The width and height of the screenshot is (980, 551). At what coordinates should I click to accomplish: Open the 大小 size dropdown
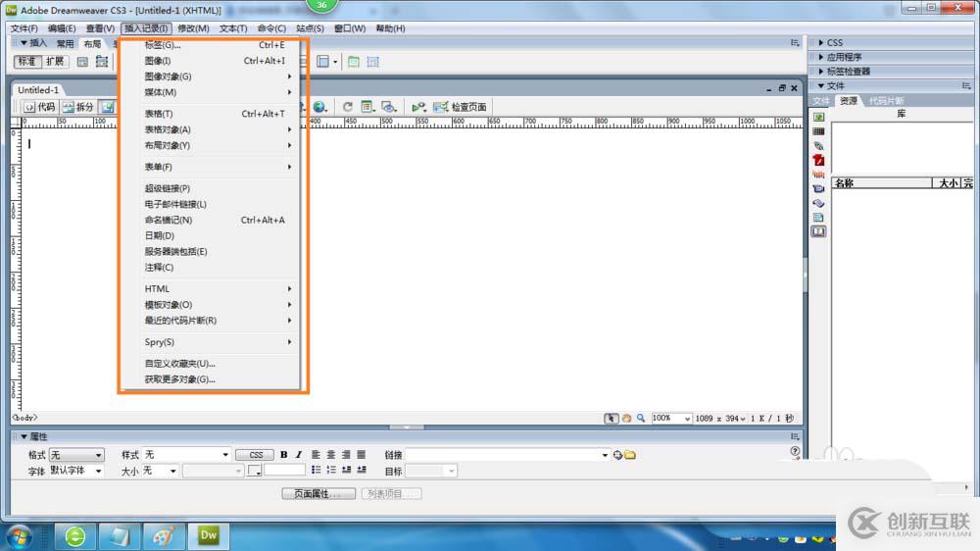[160, 471]
